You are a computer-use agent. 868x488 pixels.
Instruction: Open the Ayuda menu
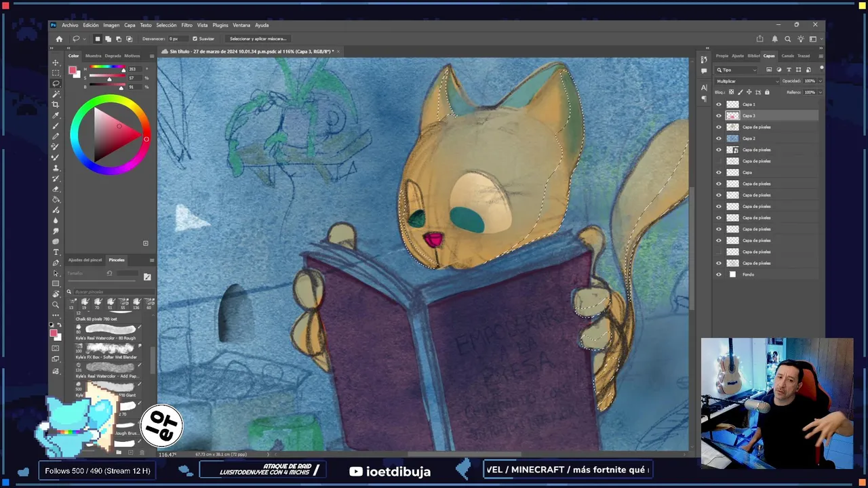pos(262,25)
